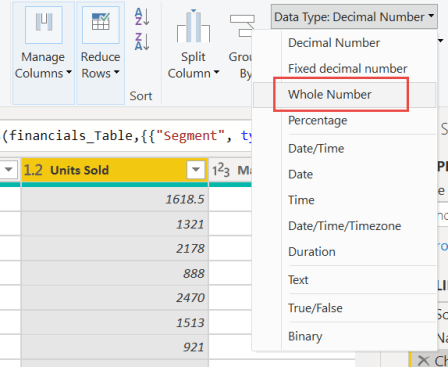Image resolution: width=448 pixels, height=367 pixels.
Task: Select Text data type
Action: pos(345,280)
